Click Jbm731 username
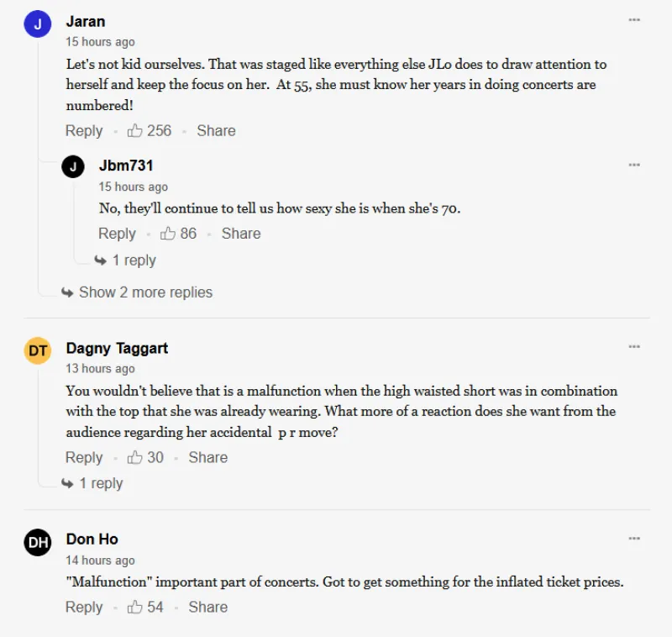The width and height of the screenshot is (672, 637). click(126, 166)
